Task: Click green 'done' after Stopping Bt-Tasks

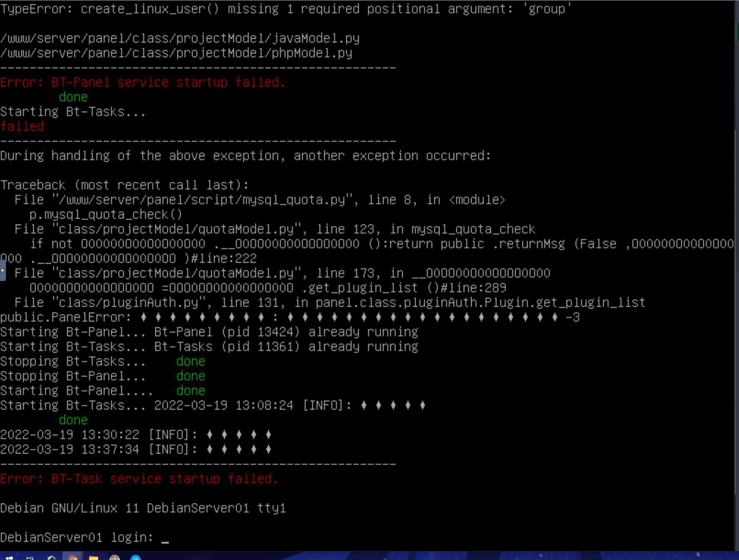Action: pos(191,361)
